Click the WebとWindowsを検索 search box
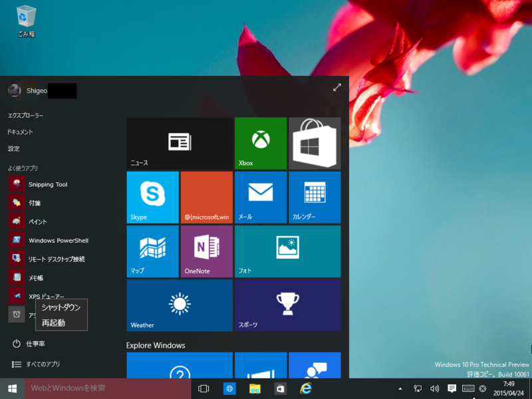Image resolution: width=532 pixels, height=399 pixels. (100, 388)
